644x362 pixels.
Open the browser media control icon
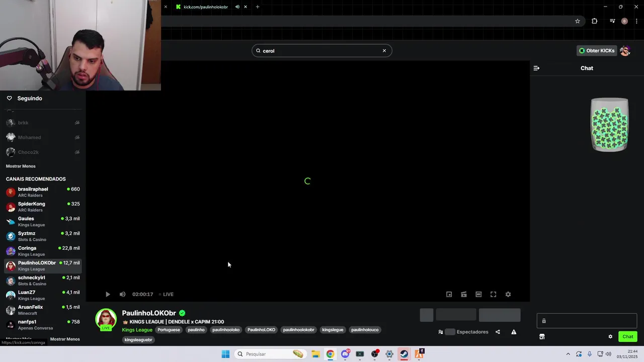tap(612, 21)
